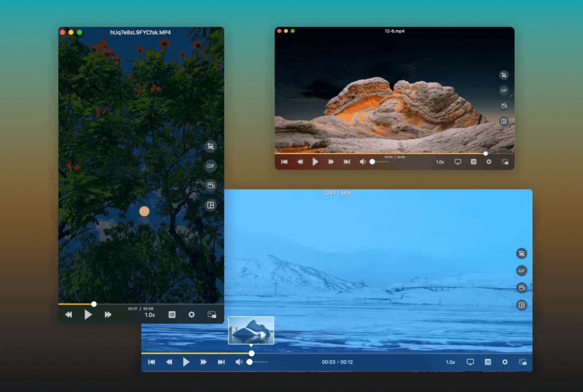Click the progress knob in 12-6.mp4 window

486,154
